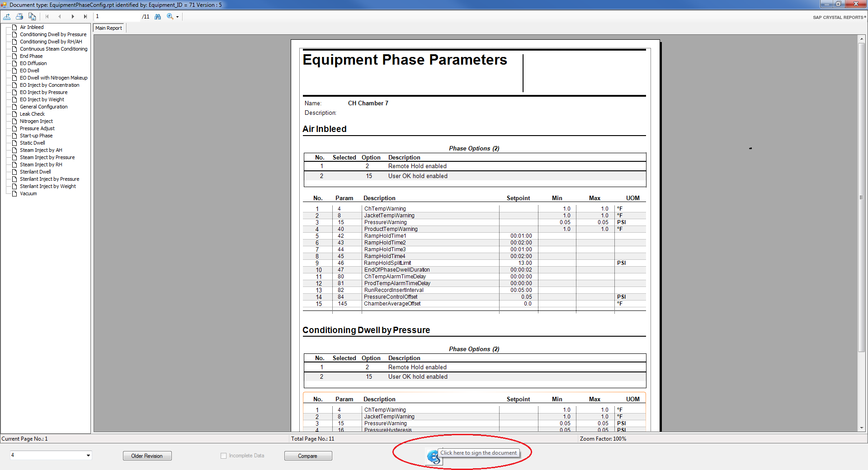Jump to the last page arrow
The height and width of the screenshot is (470, 868).
pos(85,17)
